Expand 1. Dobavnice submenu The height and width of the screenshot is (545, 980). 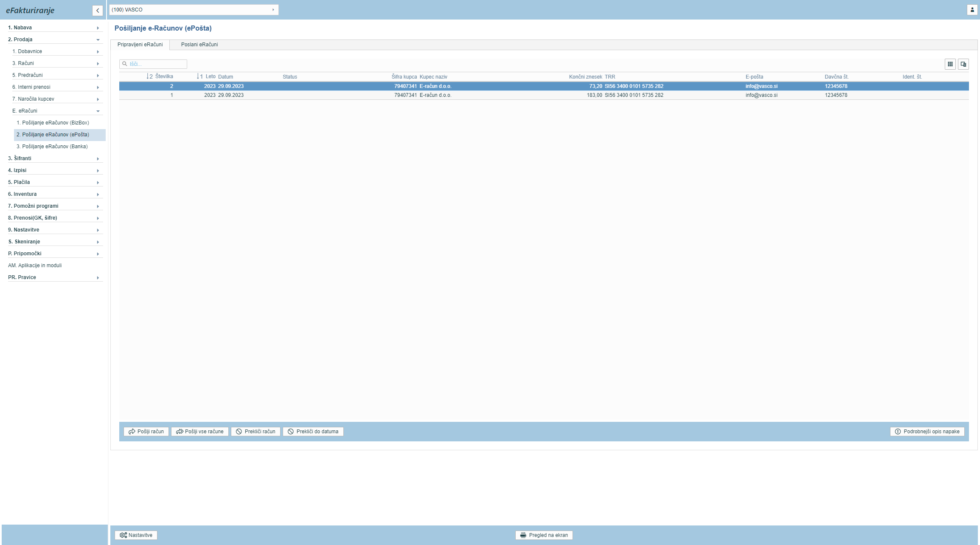pyautogui.click(x=57, y=51)
